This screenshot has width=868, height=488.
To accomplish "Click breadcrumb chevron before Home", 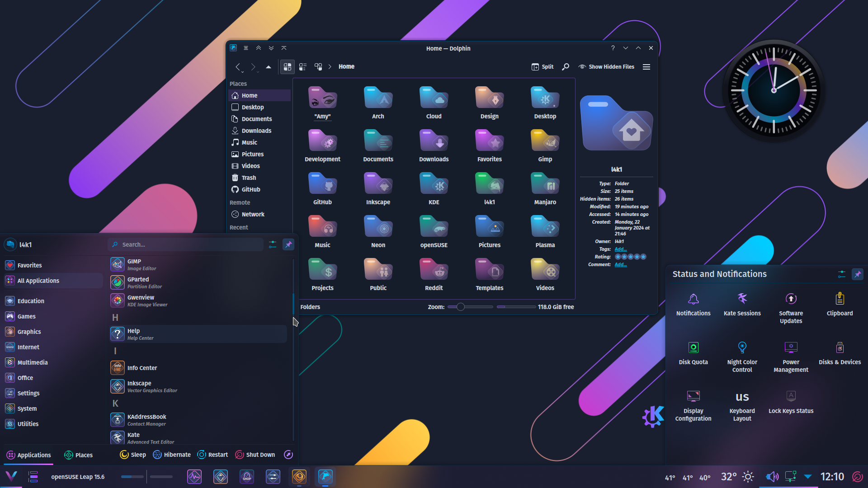I will (330, 67).
